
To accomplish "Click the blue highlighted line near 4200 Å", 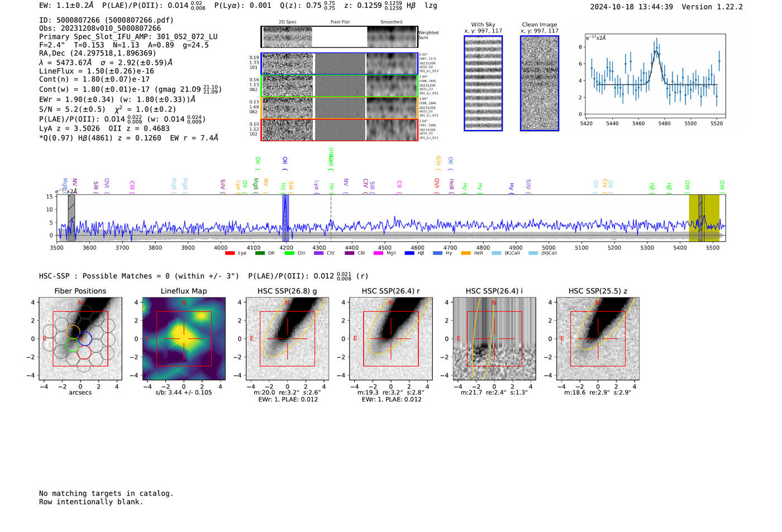I will click(x=285, y=218).
